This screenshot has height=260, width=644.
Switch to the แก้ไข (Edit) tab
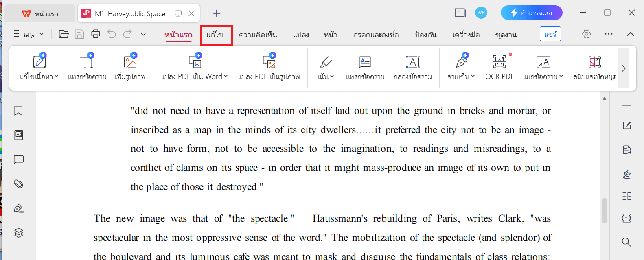tap(215, 35)
